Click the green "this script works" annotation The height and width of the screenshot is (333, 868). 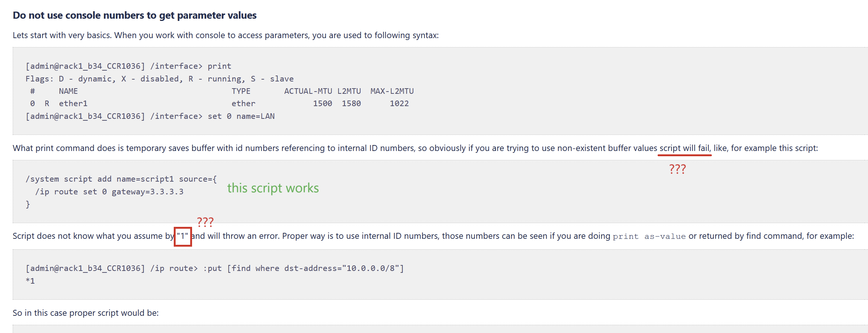tap(273, 188)
